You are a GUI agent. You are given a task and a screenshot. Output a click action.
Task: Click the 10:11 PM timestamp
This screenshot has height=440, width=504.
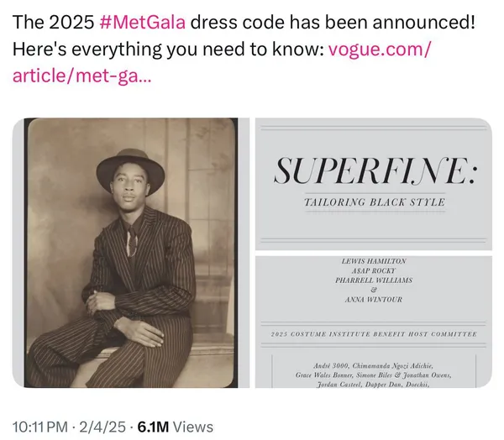point(40,427)
